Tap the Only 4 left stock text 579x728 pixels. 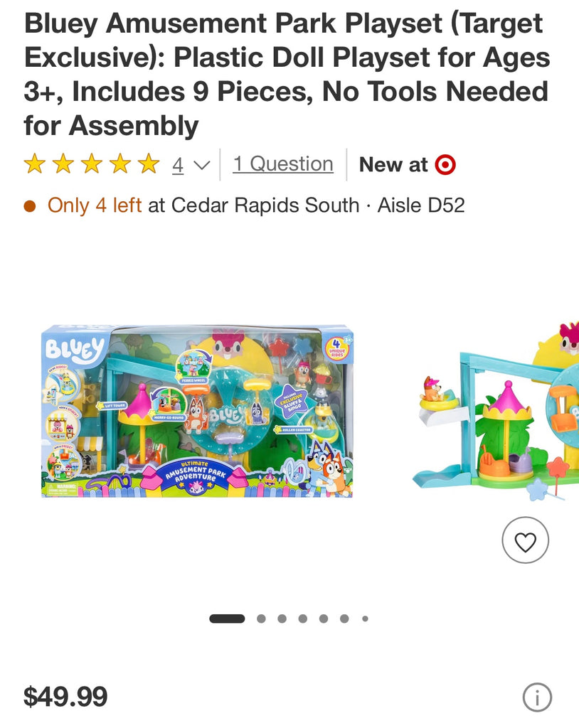[95, 205]
